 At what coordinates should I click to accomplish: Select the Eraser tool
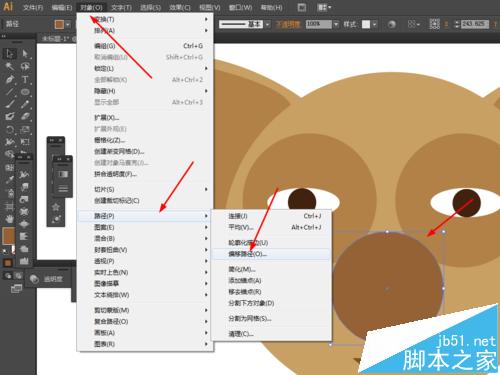tap(25, 117)
